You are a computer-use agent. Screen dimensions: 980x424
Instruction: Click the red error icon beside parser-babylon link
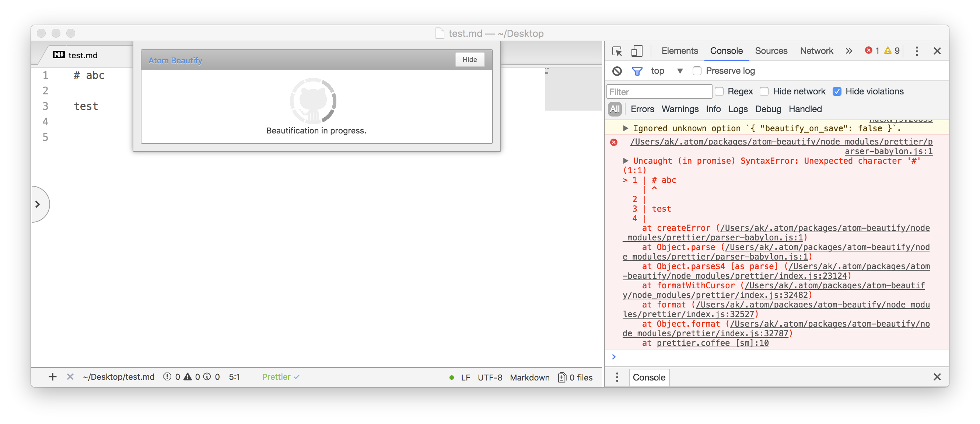[x=614, y=142]
